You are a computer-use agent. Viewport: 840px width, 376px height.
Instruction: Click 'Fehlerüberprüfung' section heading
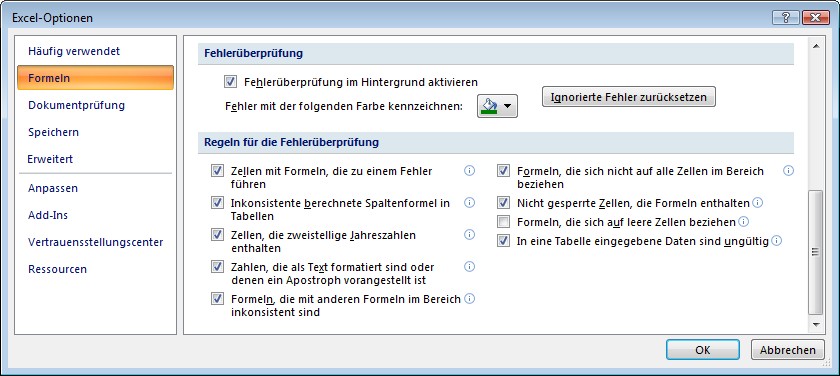254,54
